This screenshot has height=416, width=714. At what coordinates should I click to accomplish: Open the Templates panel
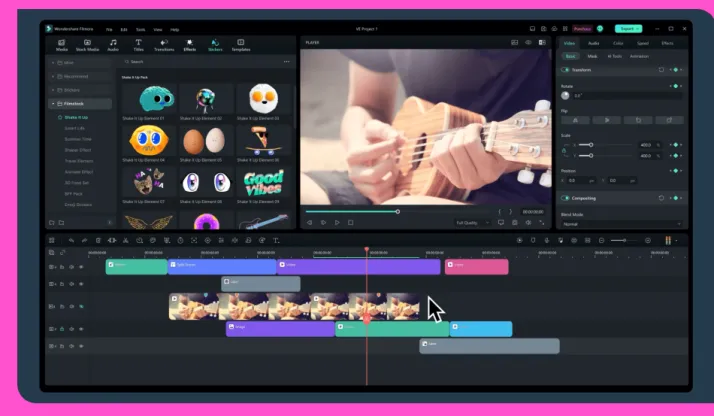pos(241,44)
